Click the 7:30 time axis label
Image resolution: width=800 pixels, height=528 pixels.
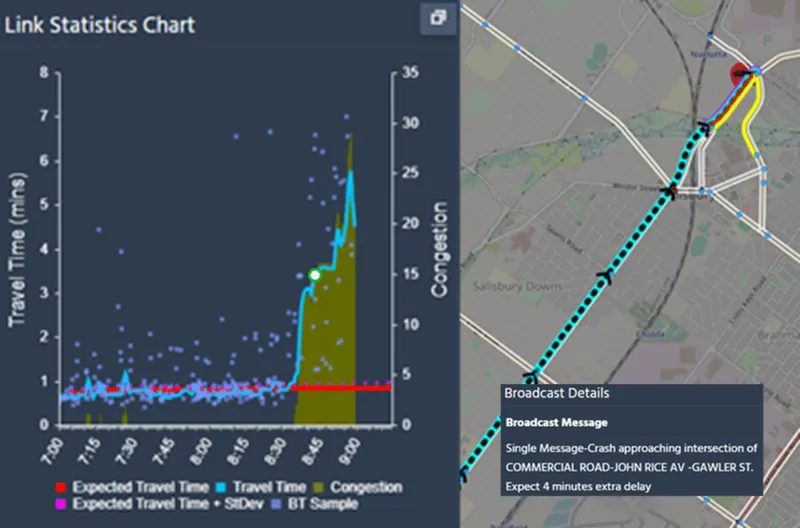pyautogui.click(x=127, y=451)
